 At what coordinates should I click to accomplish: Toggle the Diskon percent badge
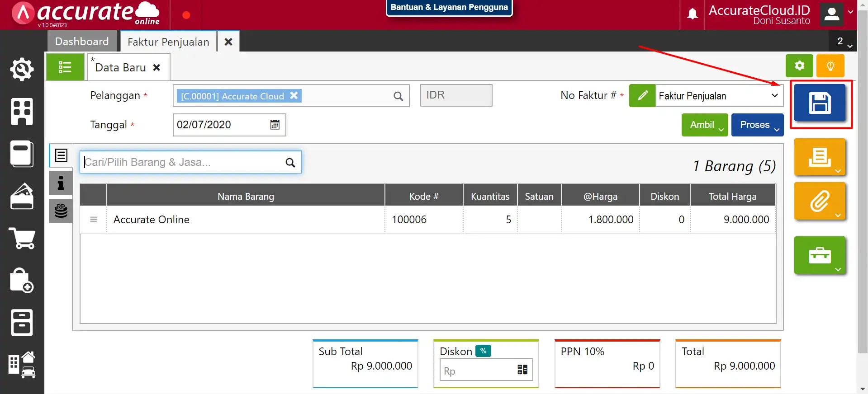[x=483, y=351]
